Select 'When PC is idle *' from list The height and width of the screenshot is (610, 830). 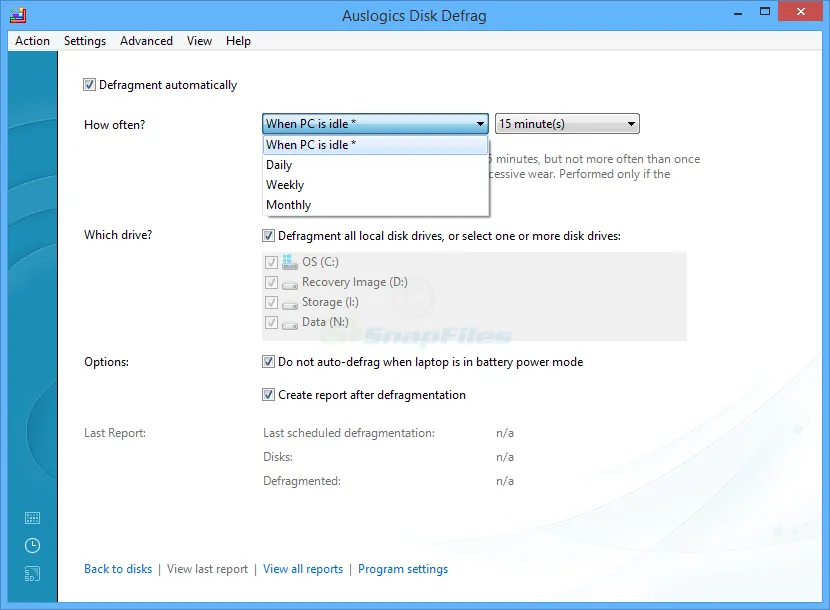pyautogui.click(x=375, y=145)
